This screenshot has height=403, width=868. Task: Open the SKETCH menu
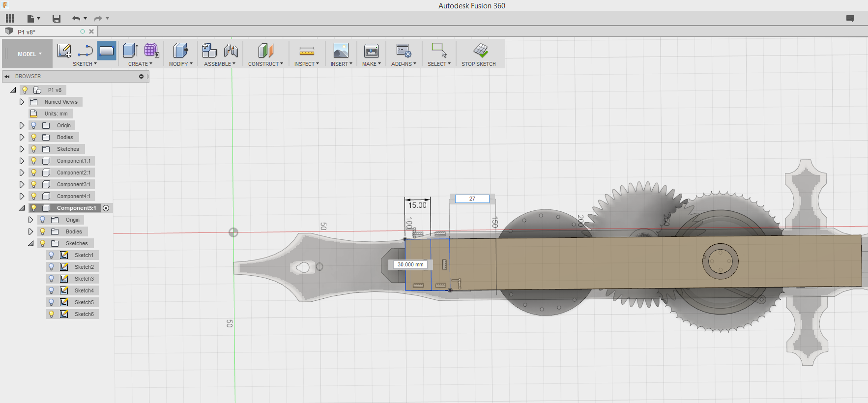(85, 64)
